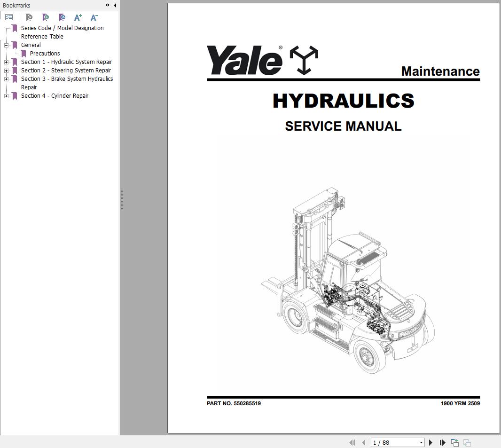Click the Yale logo on the cover
The height and width of the screenshot is (448, 501).
pos(262,60)
